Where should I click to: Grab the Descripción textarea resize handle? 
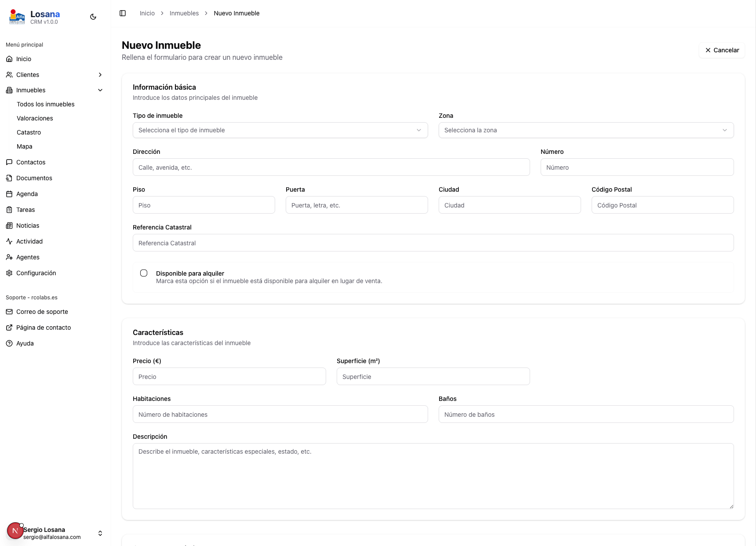click(x=731, y=506)
